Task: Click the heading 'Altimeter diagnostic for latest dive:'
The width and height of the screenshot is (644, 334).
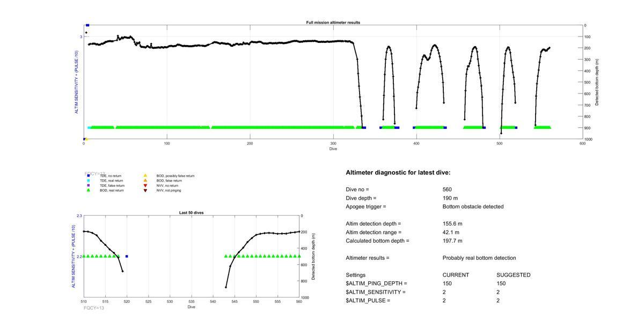Action: [x=398, y=173]
